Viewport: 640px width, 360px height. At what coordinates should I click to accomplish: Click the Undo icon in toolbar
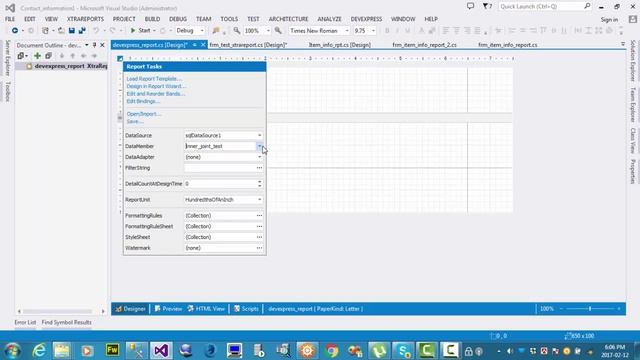(96, 31)
